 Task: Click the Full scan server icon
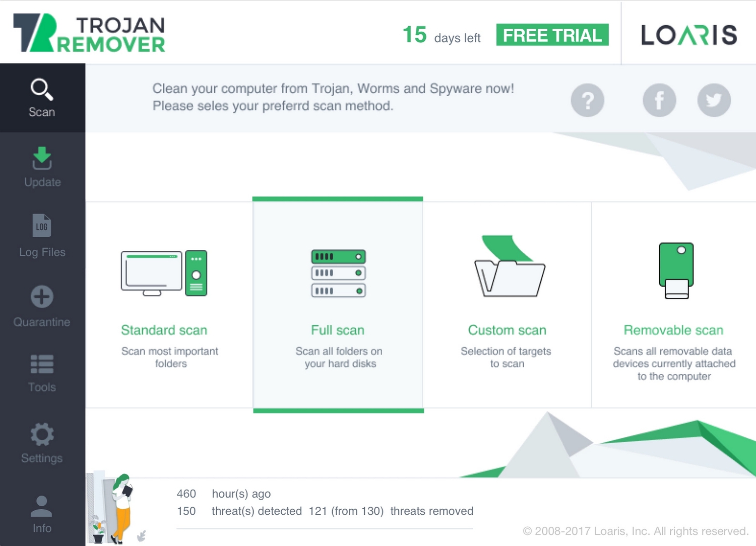pyautogui.click(x=338, y=274)
